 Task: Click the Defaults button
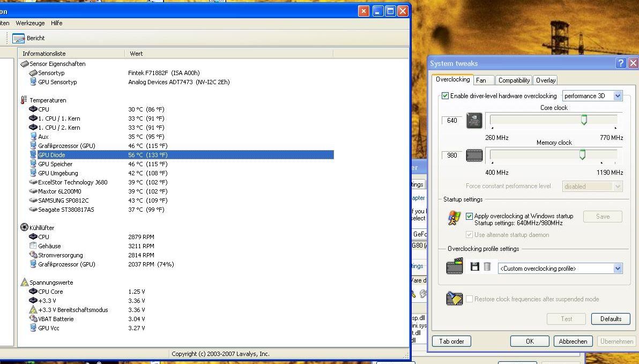coord(611,319)
